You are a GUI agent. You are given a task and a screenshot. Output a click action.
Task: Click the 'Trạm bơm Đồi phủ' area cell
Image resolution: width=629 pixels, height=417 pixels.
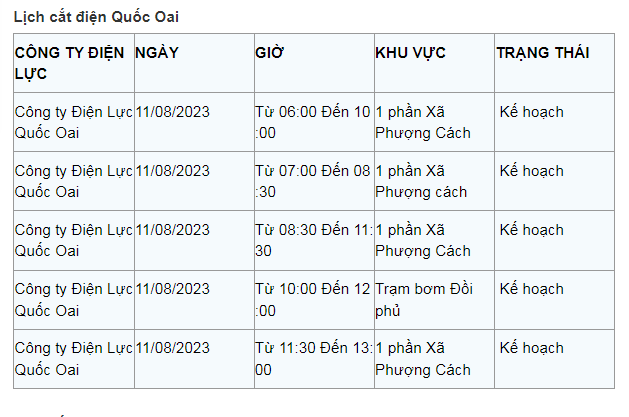point(424,299)
